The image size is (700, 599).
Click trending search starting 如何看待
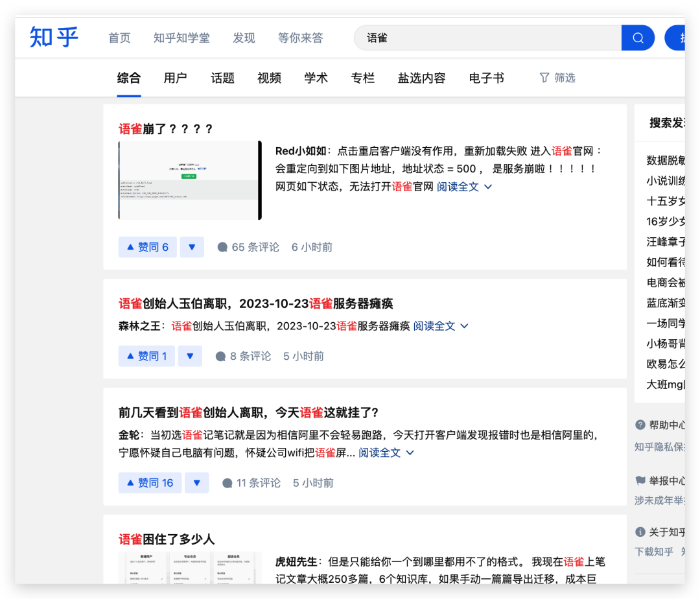[666, 262]
